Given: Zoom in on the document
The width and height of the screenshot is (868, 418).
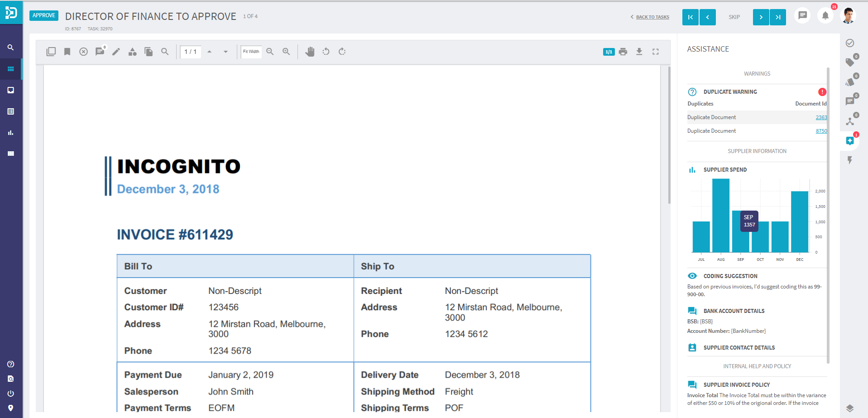Looking at the screenshot, I should point(286,52).
